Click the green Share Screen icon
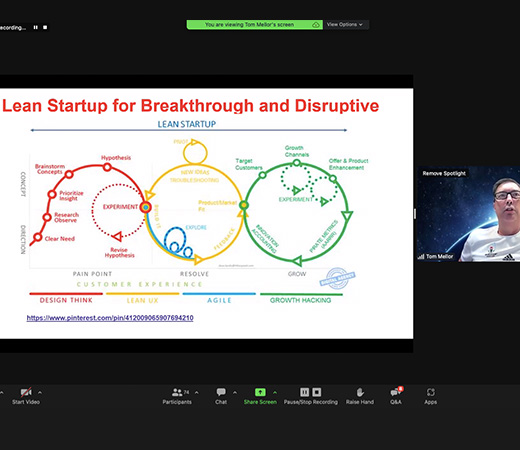 pyautogui.click(x=260, y=392)
